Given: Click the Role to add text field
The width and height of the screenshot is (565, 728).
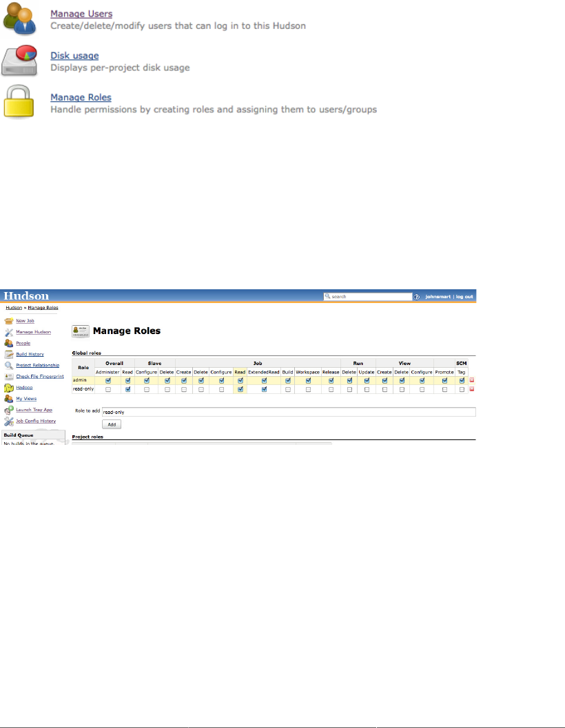Looking at the screenshot, I should pos(289,412).
